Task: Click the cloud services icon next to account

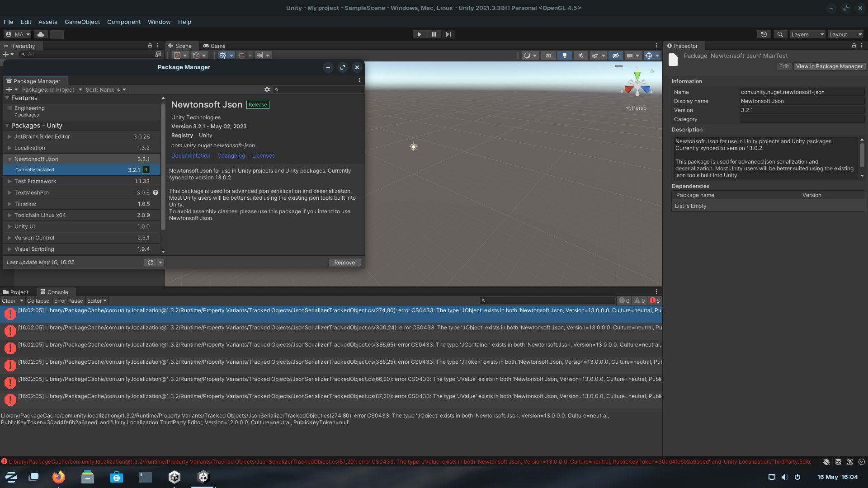Action: tap(41, 34)
